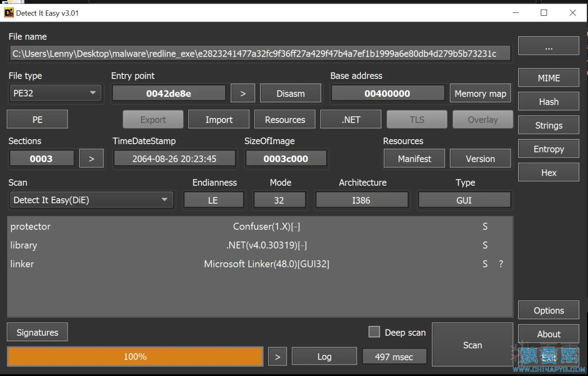
Task: Open Disasm at entry point
Action: [290, 93]
